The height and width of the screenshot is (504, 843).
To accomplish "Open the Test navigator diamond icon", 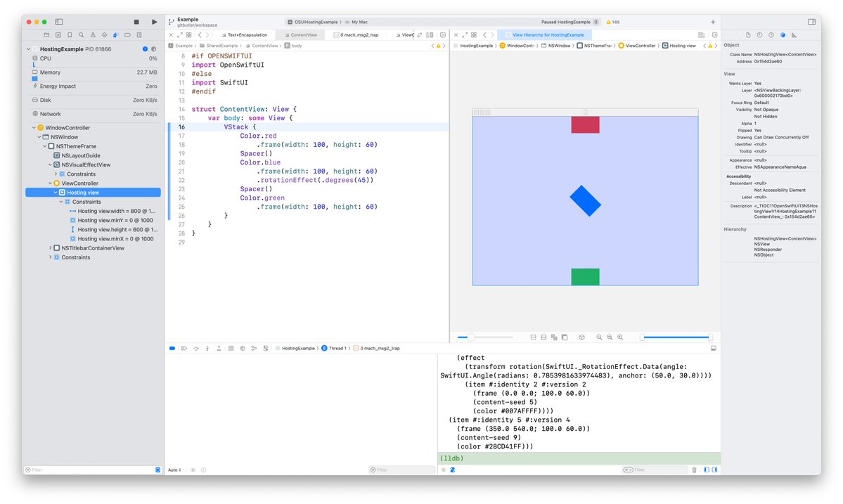I will (x=104, y=35).
